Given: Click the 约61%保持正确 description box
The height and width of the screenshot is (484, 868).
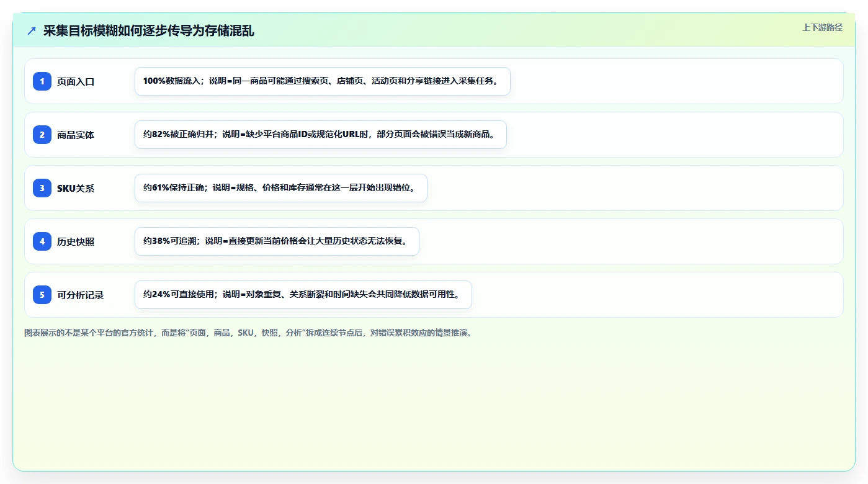Looking at the screenshot, I should 281,188.
